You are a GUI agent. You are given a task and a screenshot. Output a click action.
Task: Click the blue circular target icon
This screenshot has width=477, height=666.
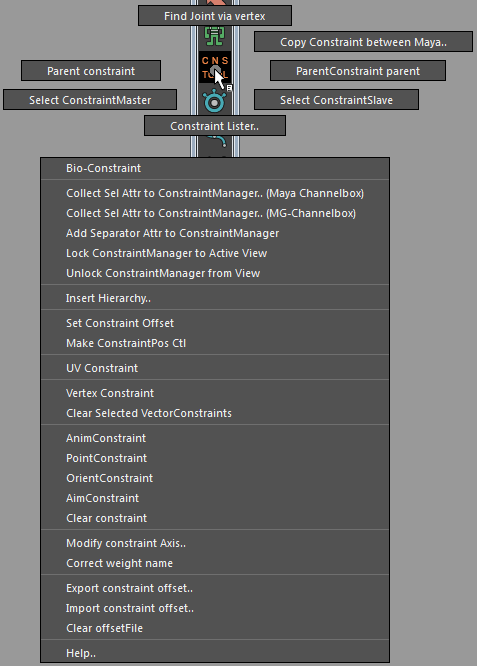tap(215, 102)
